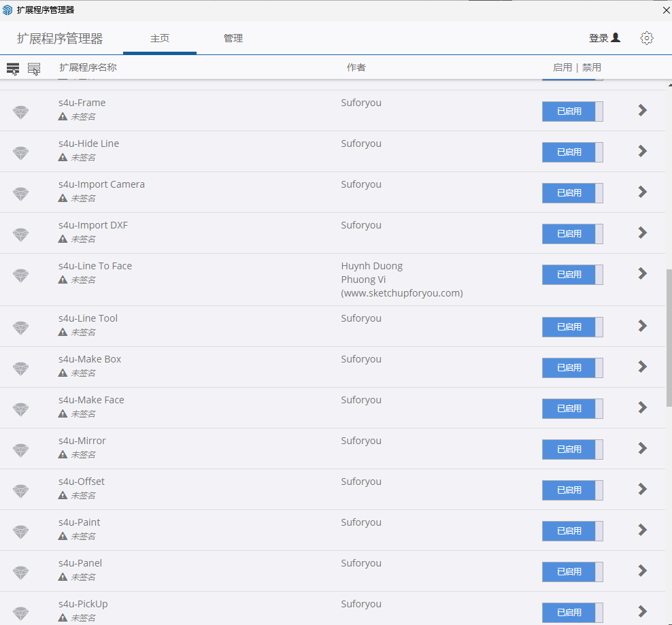Image resolution: width=672 pixels, height=625 pixels.
Task: Click warning triangle under s4u-Import DXF
Action: (x=63, y=239)
